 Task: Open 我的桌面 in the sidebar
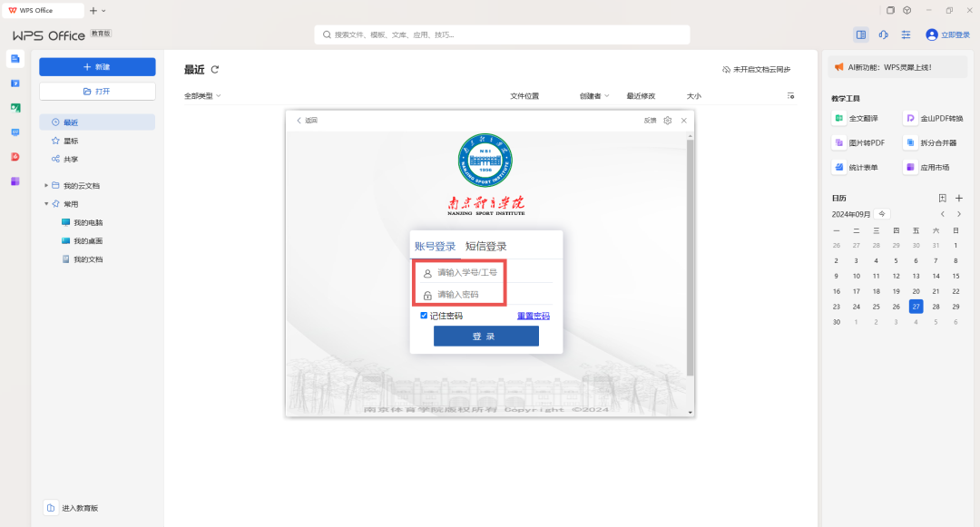click(82, 240)
